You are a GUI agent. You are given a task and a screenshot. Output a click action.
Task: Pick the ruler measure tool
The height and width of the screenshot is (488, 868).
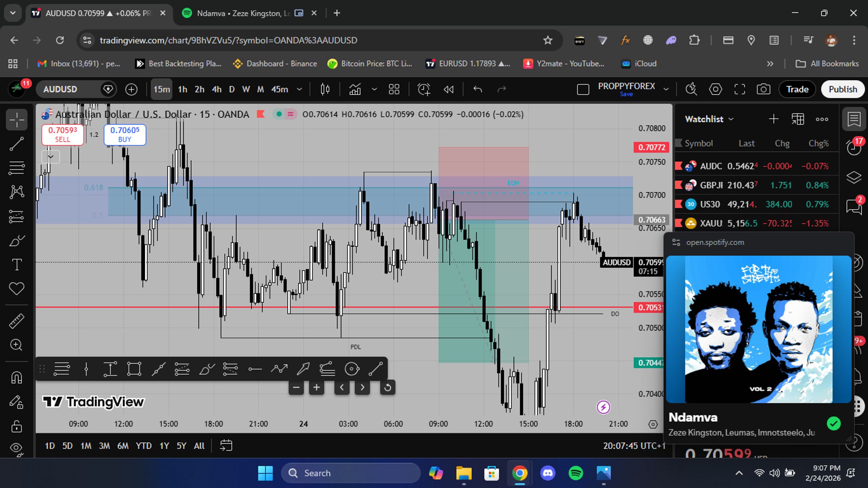tap(16, 321)
